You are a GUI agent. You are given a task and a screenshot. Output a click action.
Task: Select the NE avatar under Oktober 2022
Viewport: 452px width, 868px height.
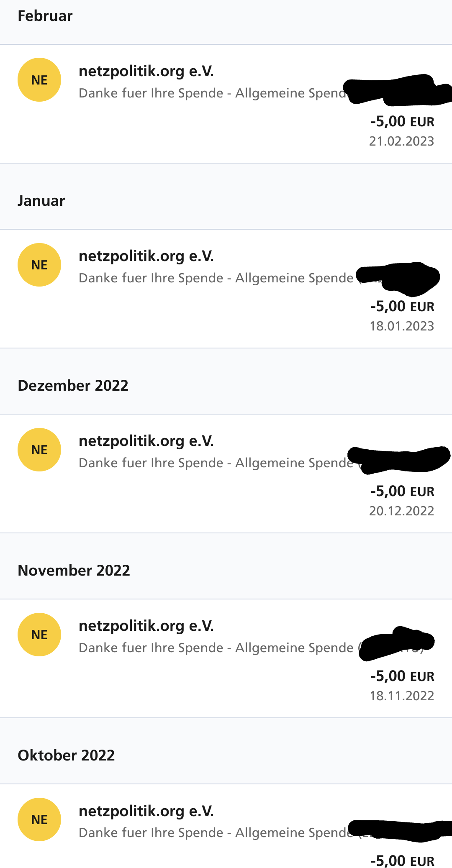click(x=39, y=819)
